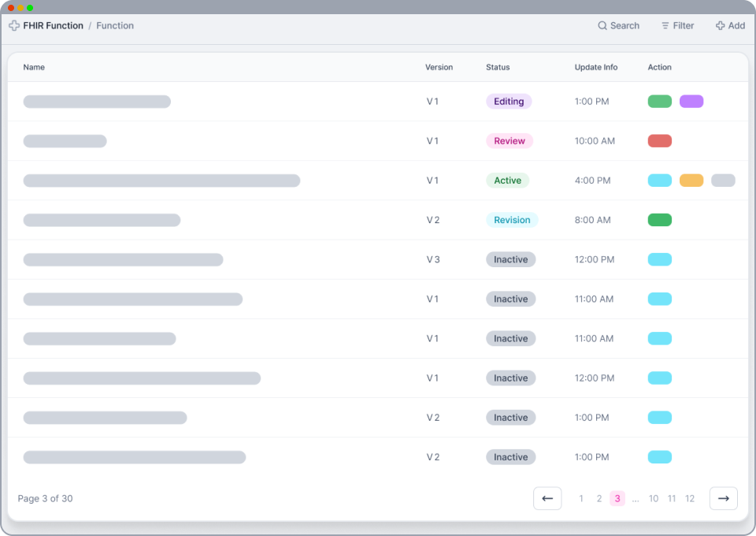Screen dimensions: 756x536
Task: Click orange action pill in Active row
Action: coord(691,181)
